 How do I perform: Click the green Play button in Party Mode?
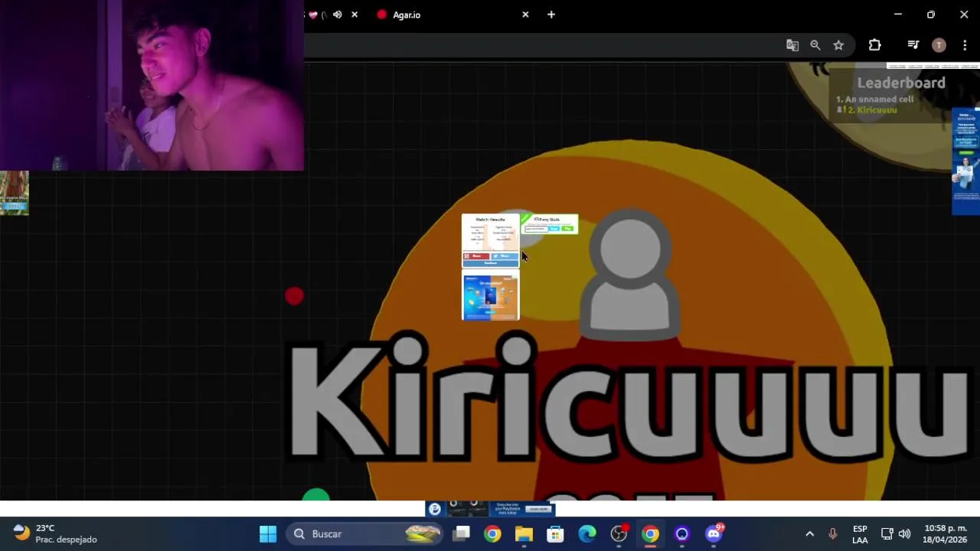pos(567,229)
